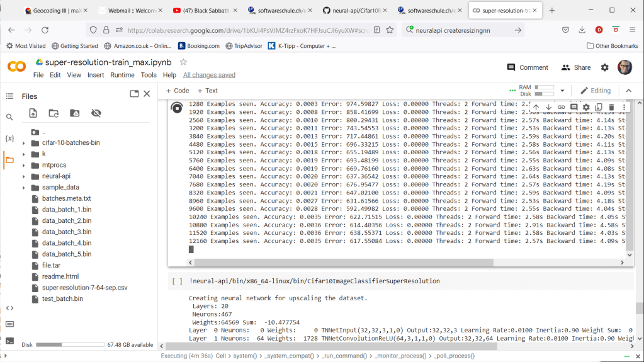
Task: Open the table of contents sidebar icon
Action: [x=9, y=96]
